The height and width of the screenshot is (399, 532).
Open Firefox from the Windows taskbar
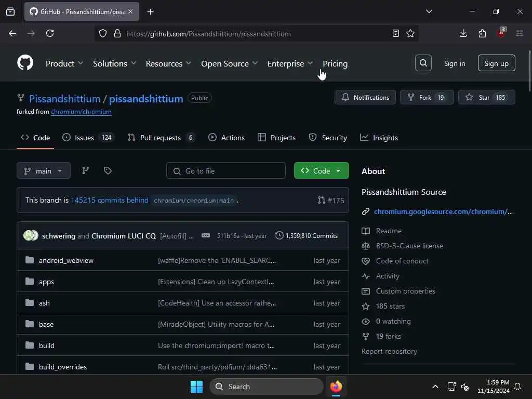click(x=336, y=387)
